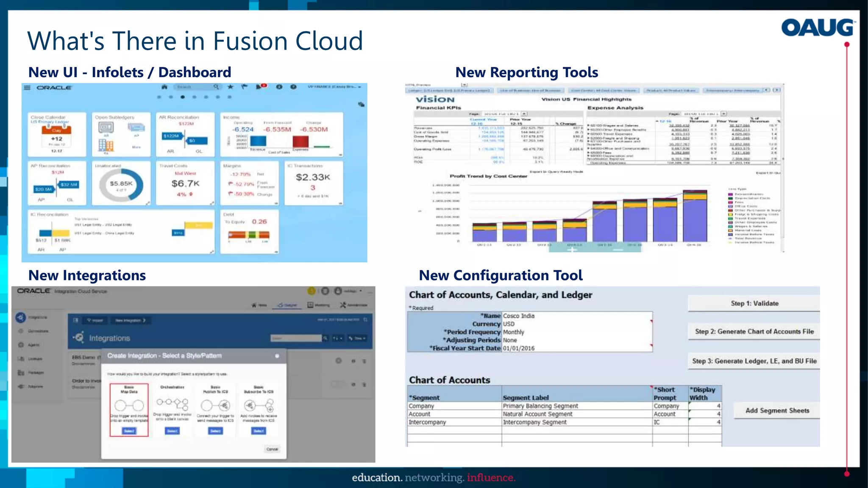Image resolution: width=868 pixels, height=488 pixels.
Task: Switch to the ICS Administration tab
Action: pos(354,305)
